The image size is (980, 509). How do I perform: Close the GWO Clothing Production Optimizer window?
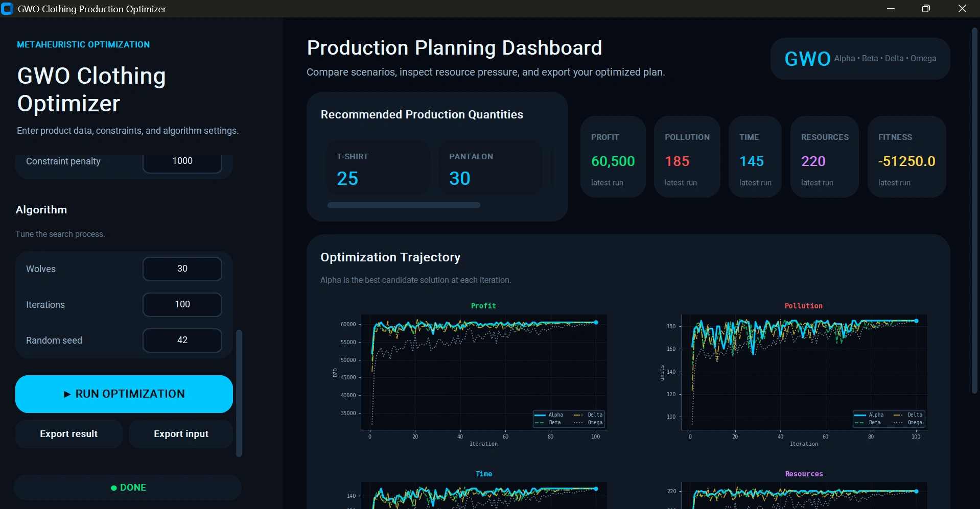(962, 9)
